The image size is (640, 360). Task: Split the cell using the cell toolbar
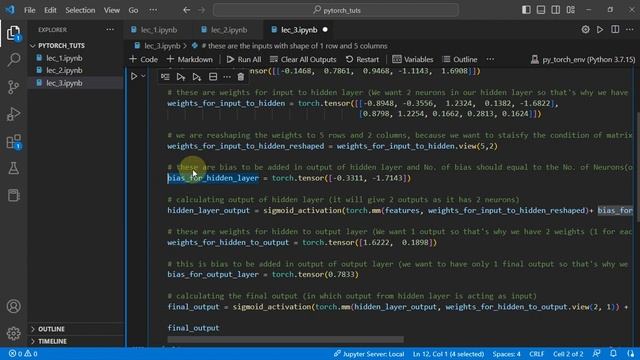point(213,77)
